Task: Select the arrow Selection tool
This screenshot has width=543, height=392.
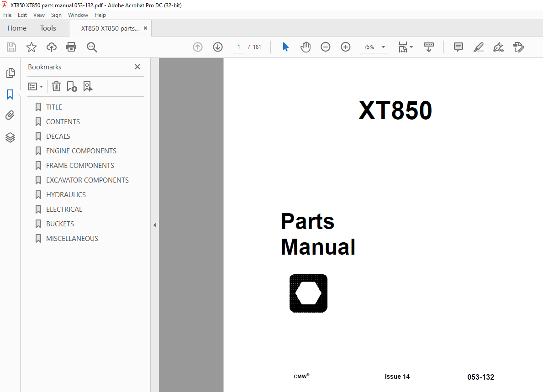Action: [285, 47]
